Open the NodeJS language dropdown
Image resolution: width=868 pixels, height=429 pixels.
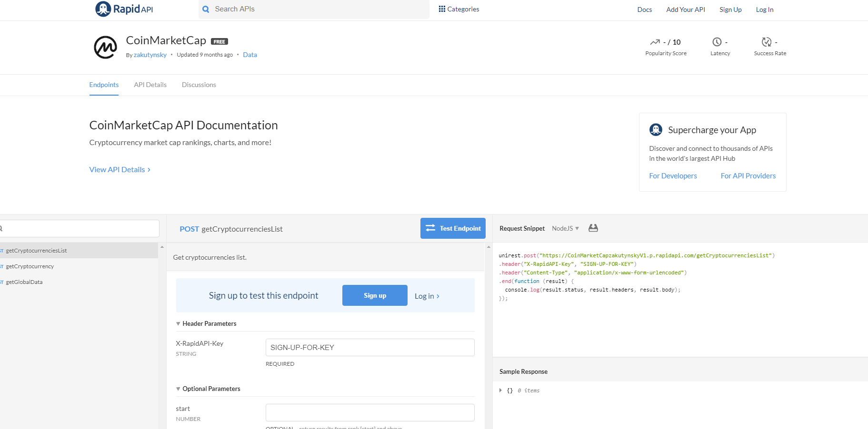click(565, 228)
